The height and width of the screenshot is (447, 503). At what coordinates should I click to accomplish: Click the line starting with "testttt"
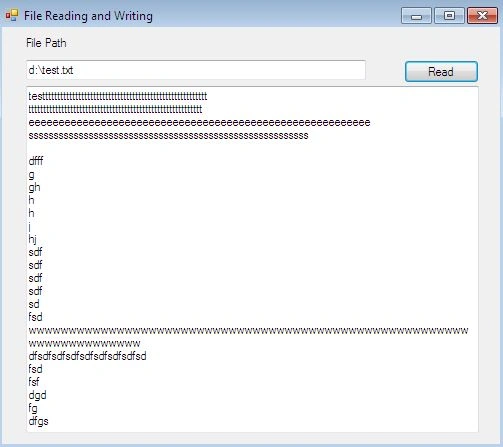tap(118, 96)
